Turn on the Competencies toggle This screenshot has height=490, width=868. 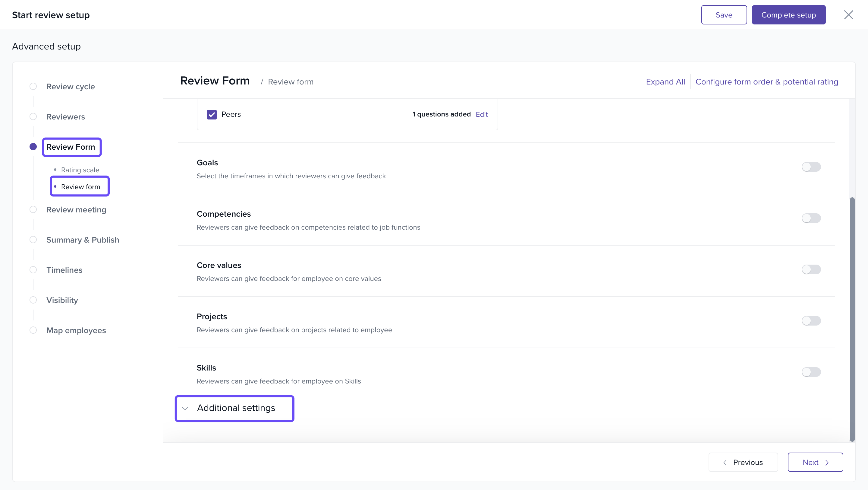click(811, 218)
